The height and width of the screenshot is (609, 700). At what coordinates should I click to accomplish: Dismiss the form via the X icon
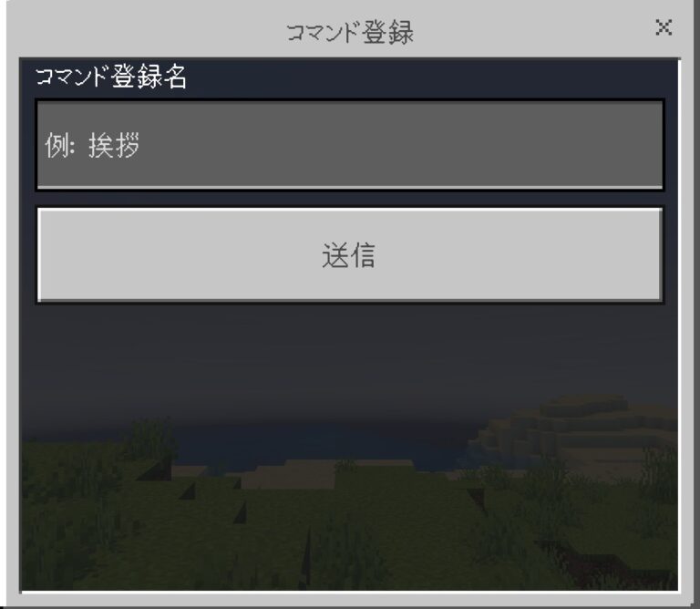(664, 27)
